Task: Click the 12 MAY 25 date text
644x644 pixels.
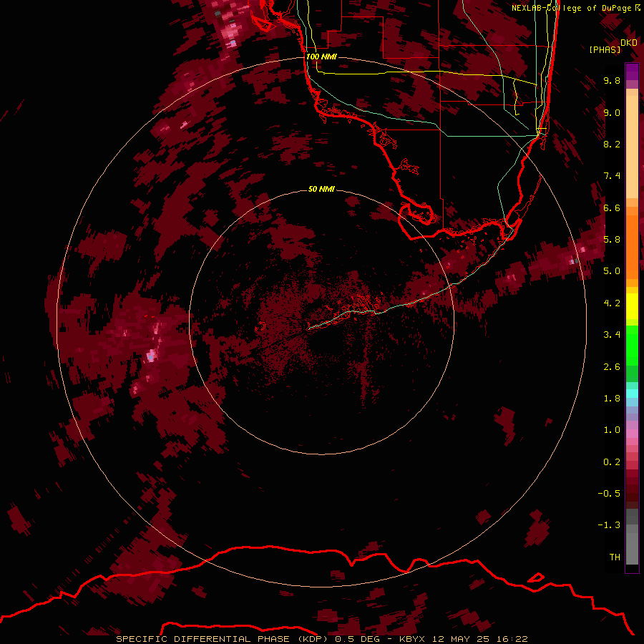Action: [462, 639]
